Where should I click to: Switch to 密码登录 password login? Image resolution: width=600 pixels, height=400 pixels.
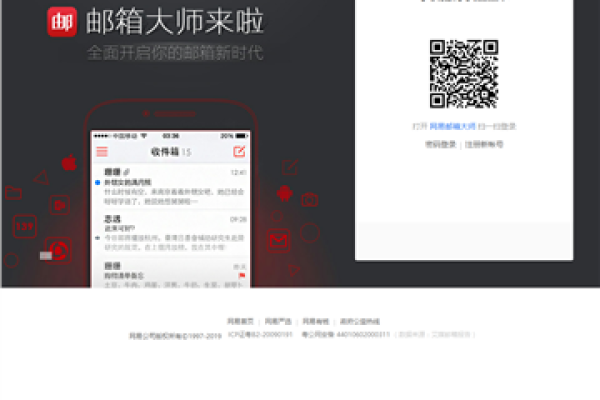(440, 144)
